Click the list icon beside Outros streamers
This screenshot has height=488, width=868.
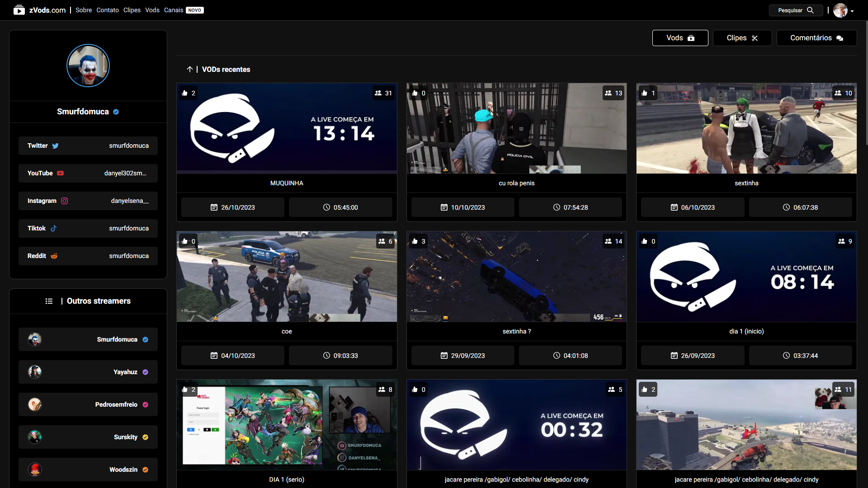click(49, 301)
